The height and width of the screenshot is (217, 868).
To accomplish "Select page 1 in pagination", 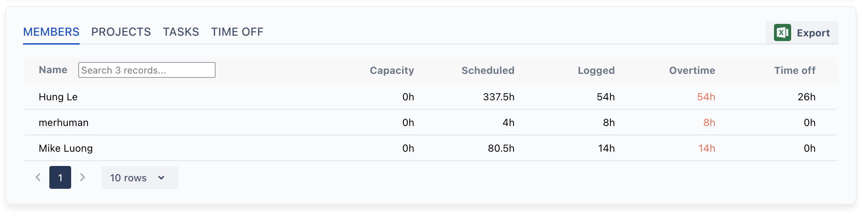I will 60,177.
